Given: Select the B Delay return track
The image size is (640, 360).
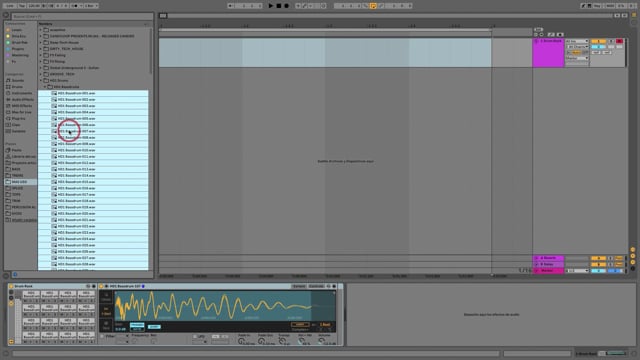Looking at the screenshot, I should 548,264.
